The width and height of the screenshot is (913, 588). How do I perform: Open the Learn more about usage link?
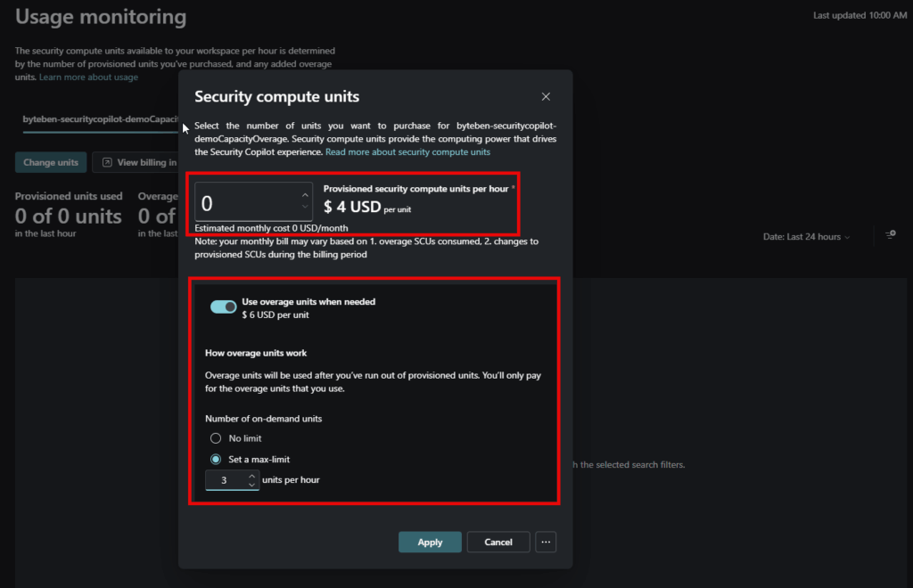(x=88, y=78)
